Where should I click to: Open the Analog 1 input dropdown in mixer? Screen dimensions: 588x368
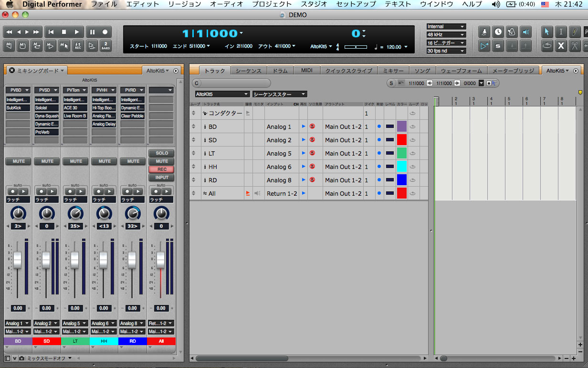click(x=18, y=323)
